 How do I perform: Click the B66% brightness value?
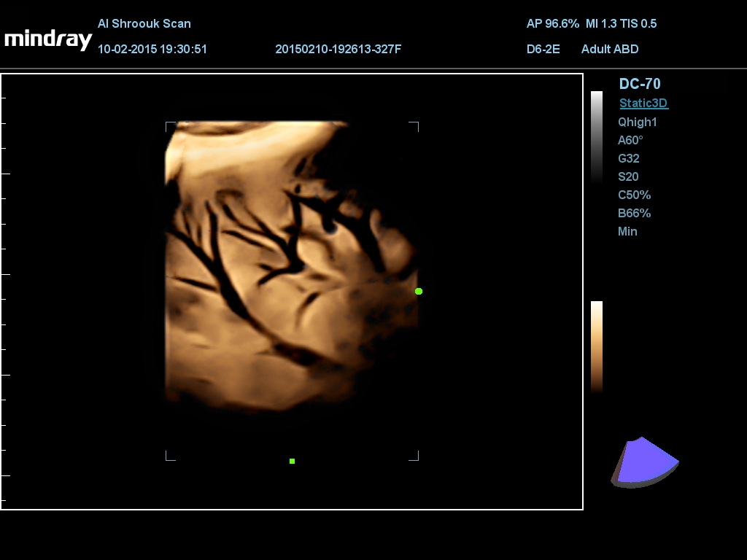click(634, 214)
